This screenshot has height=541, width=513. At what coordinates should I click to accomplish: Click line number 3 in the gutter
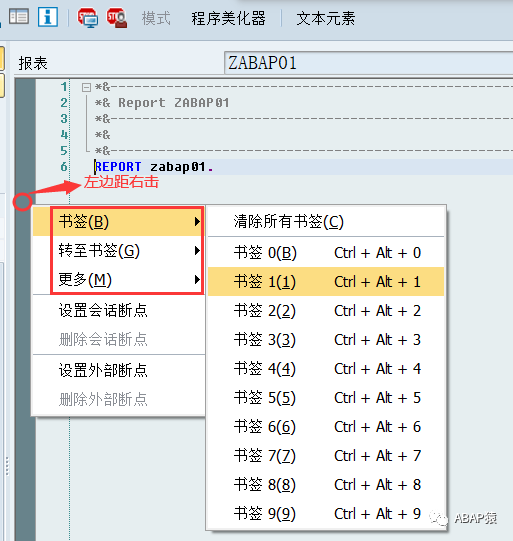click(64, 118)
